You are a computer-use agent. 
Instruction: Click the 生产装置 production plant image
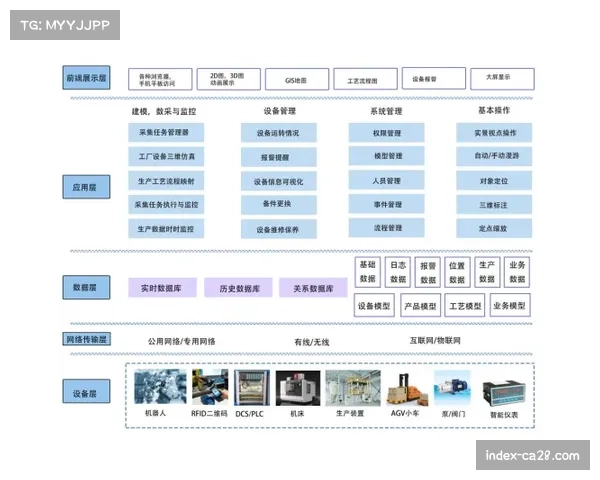353,388
